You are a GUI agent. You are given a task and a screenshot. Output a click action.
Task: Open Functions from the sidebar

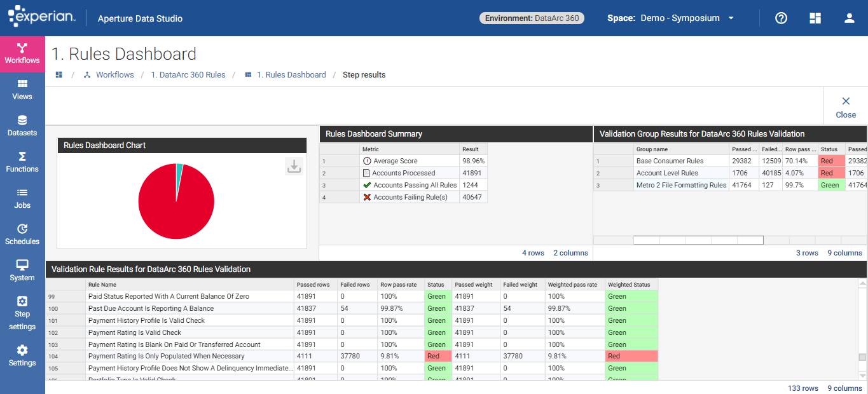click(x=22, y=163)
